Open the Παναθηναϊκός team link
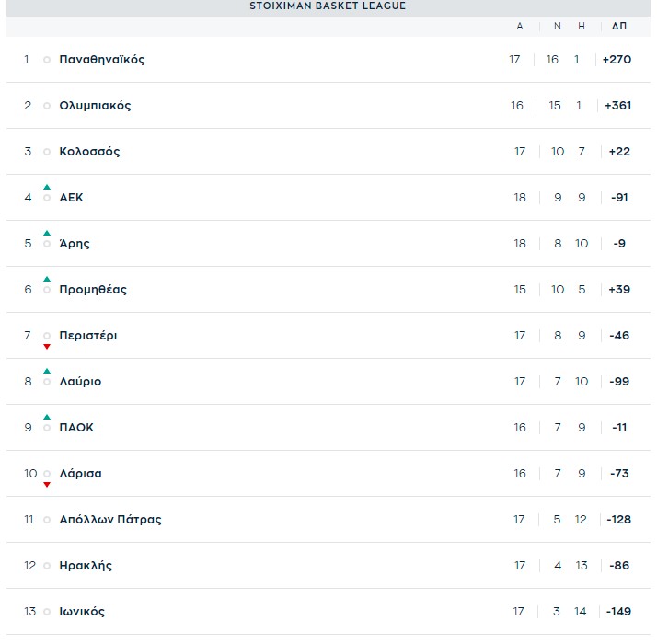 coord(101,60)
